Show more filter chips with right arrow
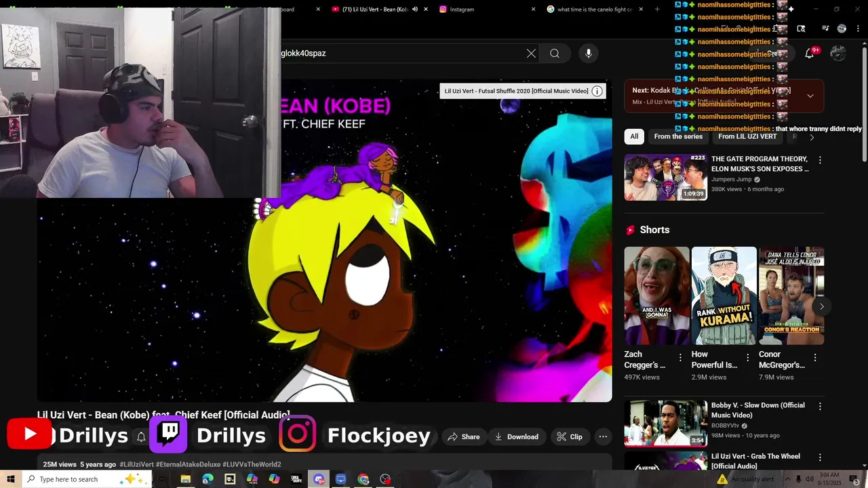The image size is (868, 488). coord(812,137)
